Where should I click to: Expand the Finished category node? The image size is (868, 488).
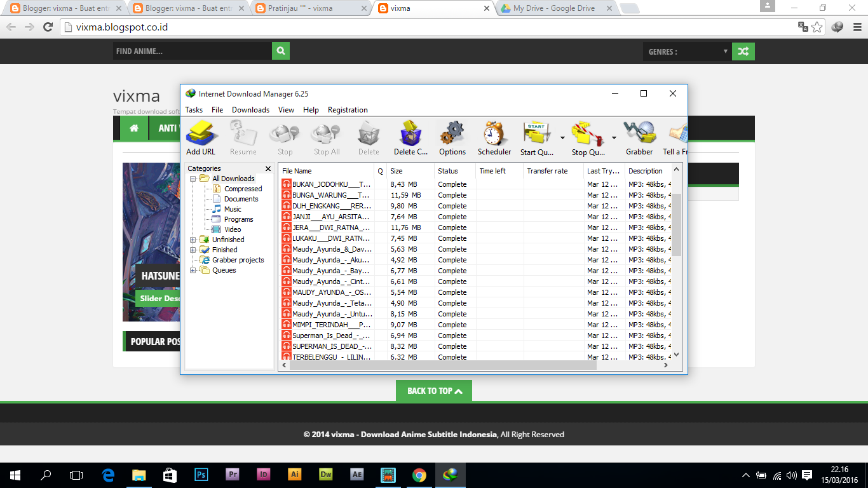pos(193,250)
